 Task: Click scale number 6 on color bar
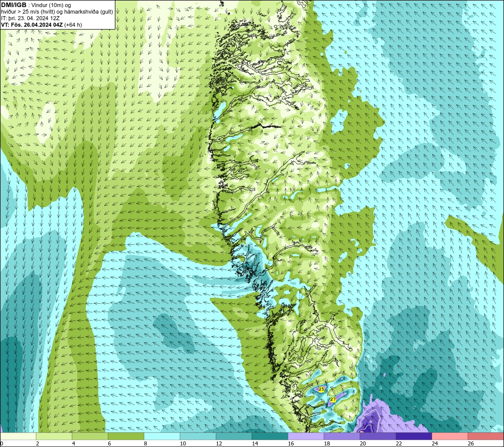coord(109,443)
